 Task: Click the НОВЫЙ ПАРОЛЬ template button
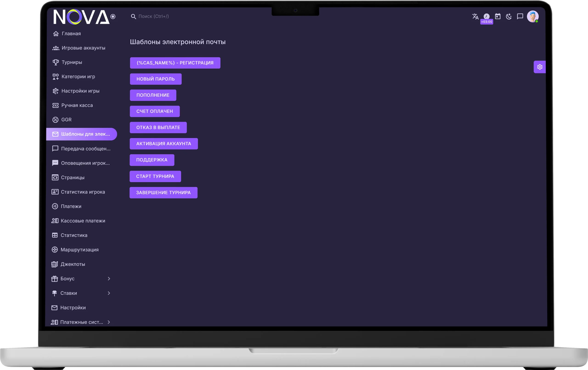click(155, 79)
